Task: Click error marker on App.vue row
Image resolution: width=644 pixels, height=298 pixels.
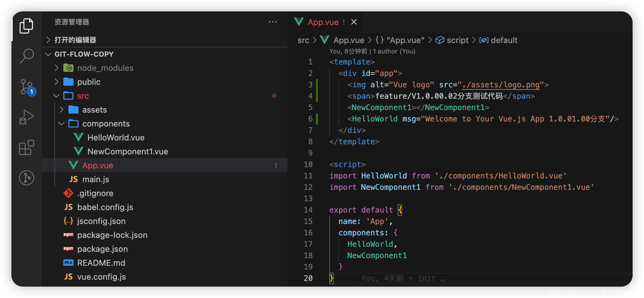Action: tap(276, 165)
